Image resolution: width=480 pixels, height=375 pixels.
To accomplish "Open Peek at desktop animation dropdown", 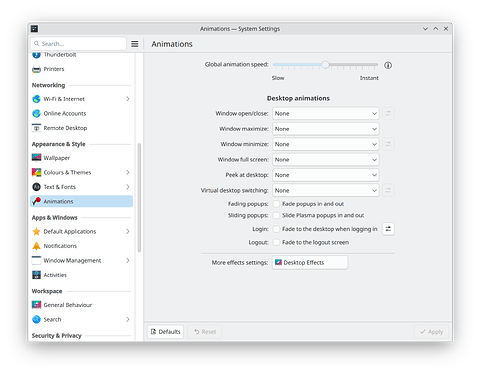I will point(326,175).
